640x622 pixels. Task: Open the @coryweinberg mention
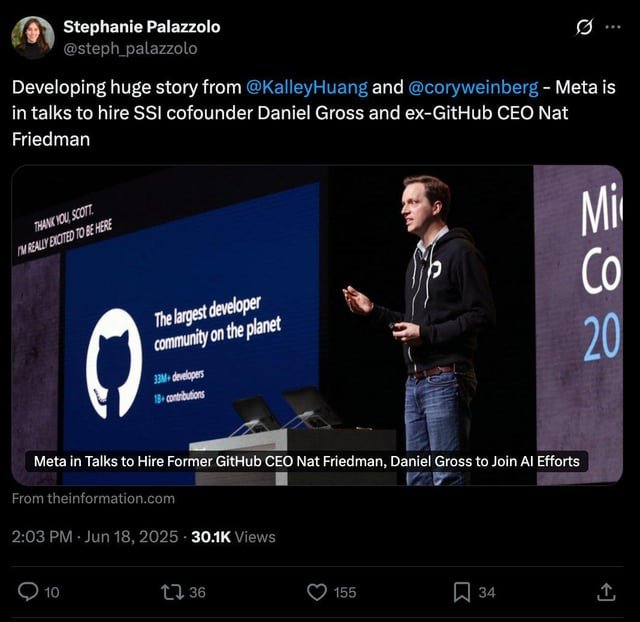[x=473, y=87]
